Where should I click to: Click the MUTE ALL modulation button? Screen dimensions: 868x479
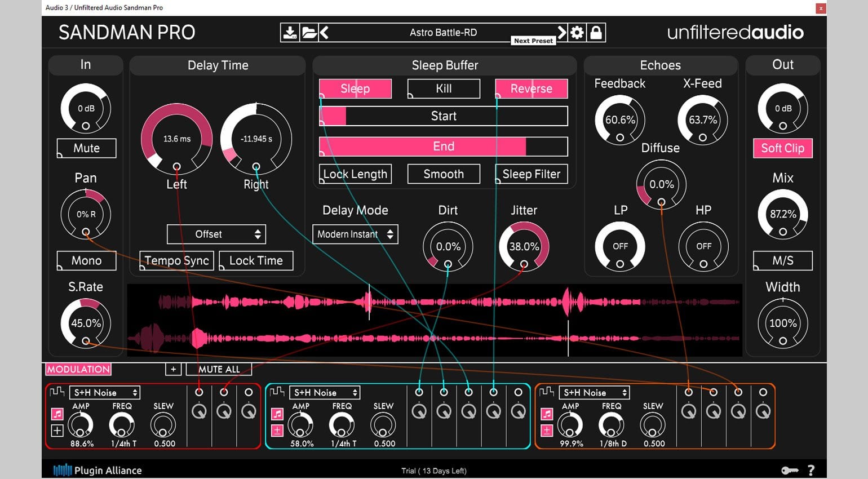219,369
